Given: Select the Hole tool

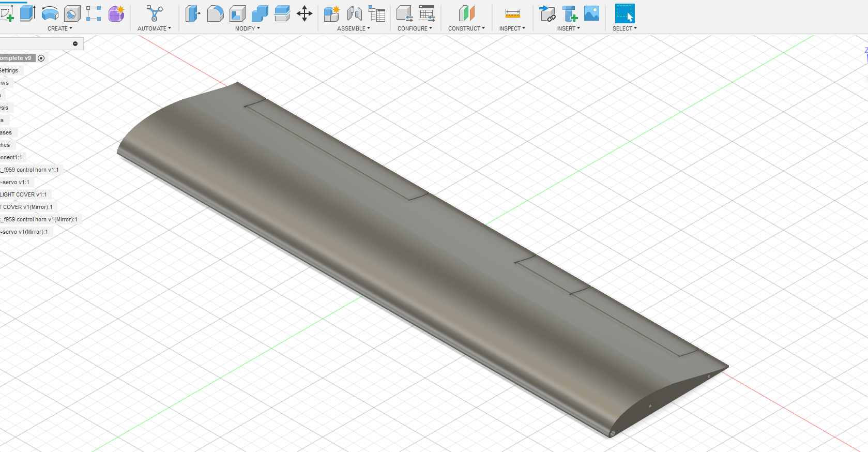Looking at the screenshot, I should point(72,13).
